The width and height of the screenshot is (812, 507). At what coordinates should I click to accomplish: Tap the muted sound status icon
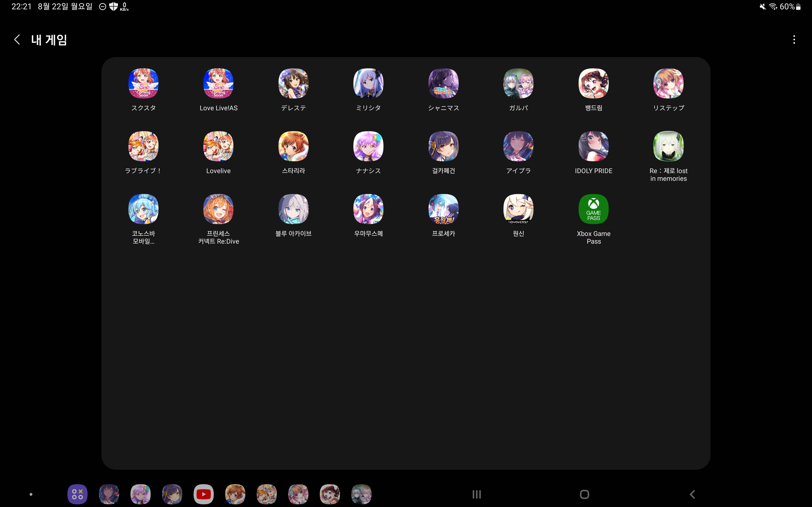click(763, 7)
